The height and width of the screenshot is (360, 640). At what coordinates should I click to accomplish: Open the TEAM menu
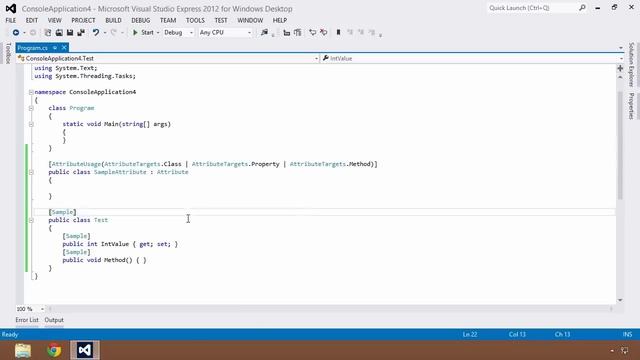pos(168,20)
